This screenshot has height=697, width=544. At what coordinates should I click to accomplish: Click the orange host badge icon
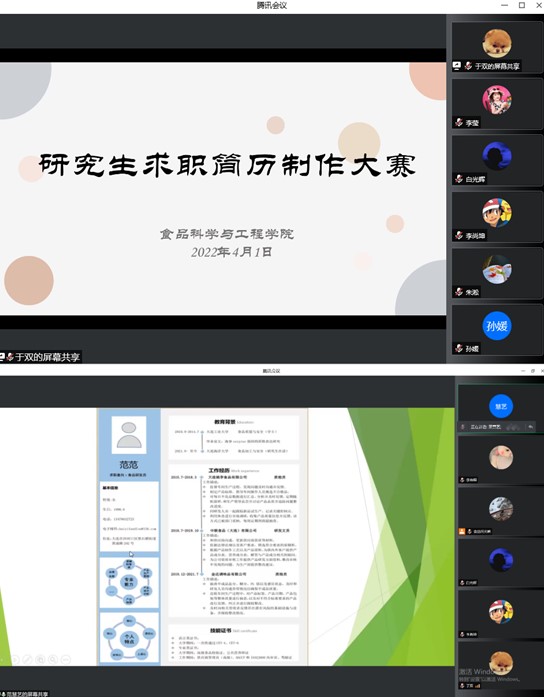tap(462, 531)
